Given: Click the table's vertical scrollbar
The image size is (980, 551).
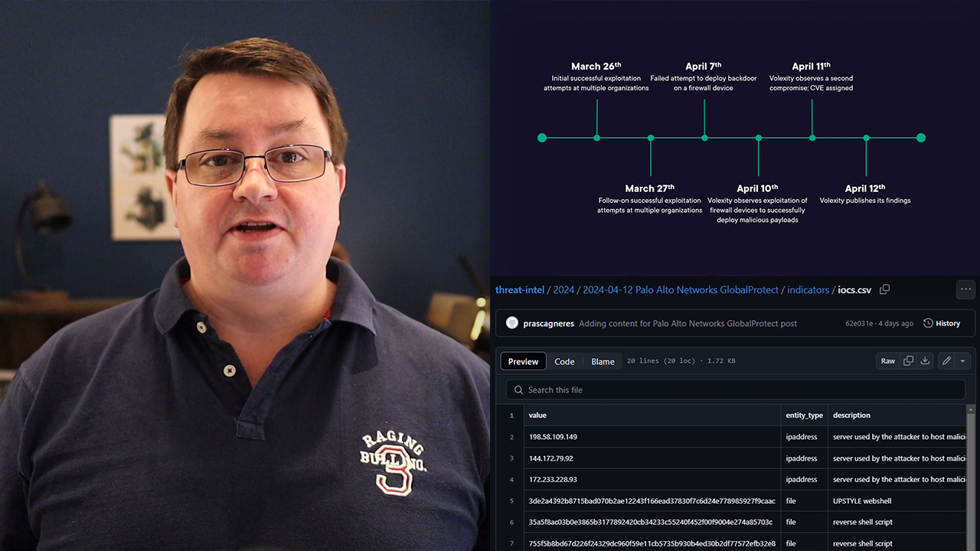Looking at the screenshot, I should coord(972,474).
